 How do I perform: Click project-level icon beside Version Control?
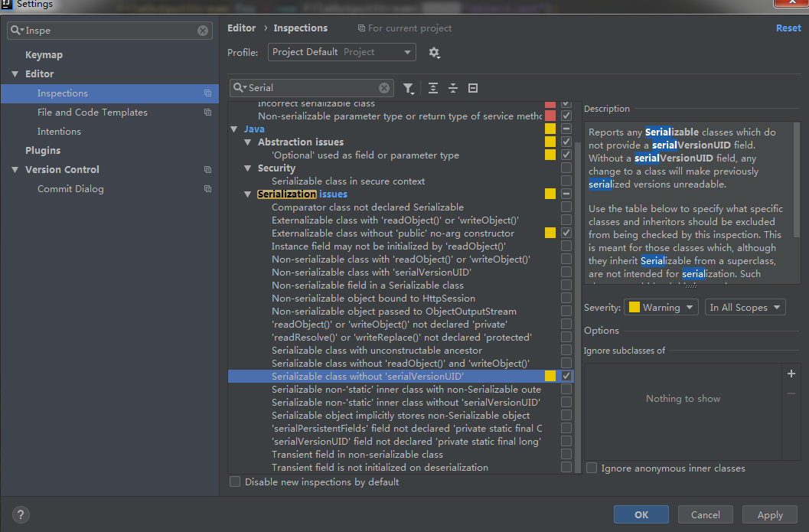[207, 170]
